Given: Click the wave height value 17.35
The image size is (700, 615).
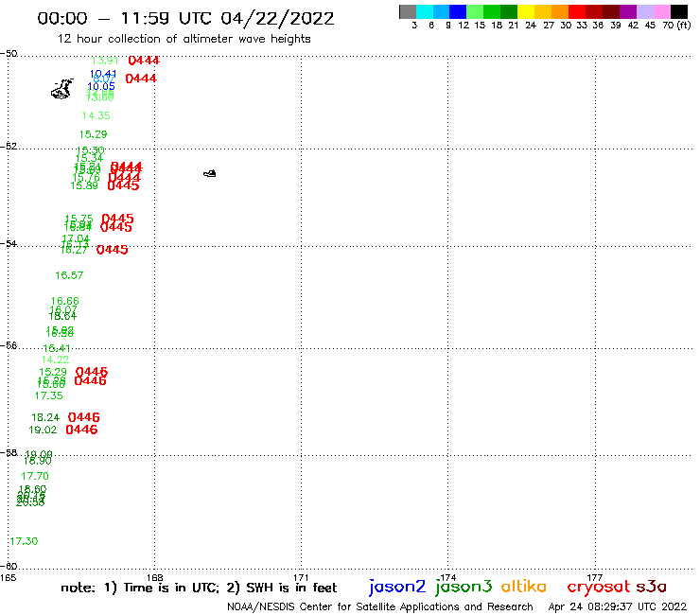Looking at the screenshot, I should (48, 395).
